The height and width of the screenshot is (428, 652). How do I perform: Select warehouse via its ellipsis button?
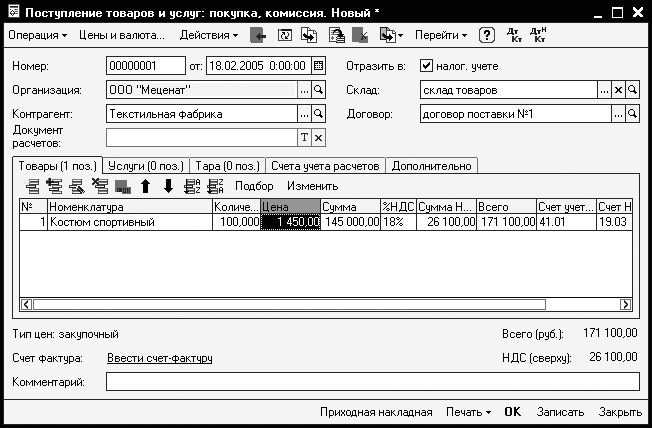[604, 90]
